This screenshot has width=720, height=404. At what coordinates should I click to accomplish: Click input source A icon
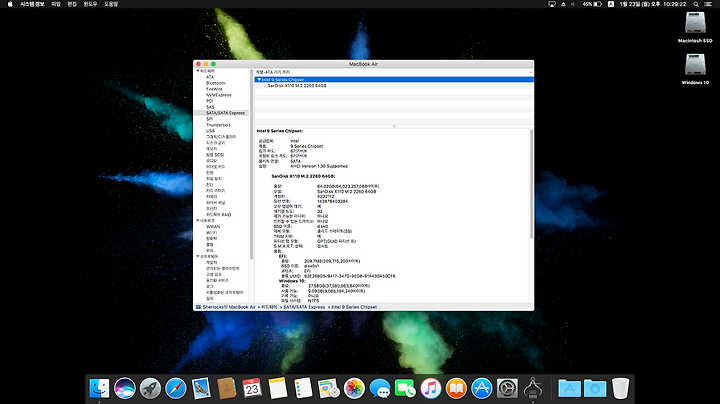click(611, 4)
